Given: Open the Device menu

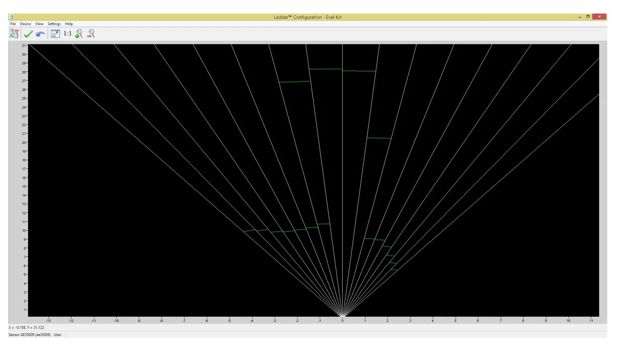Looking at the screenshot, I should point(26,24).
